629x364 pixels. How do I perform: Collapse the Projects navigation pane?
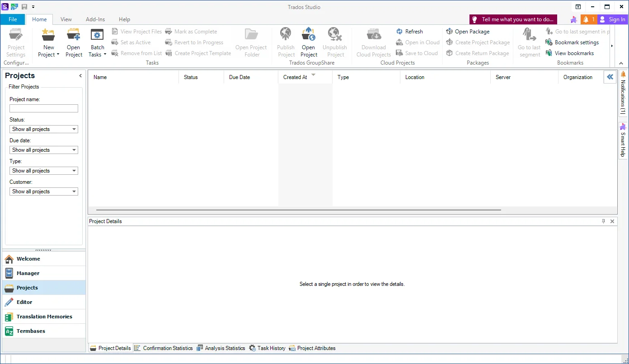click(x=80, y=76)
